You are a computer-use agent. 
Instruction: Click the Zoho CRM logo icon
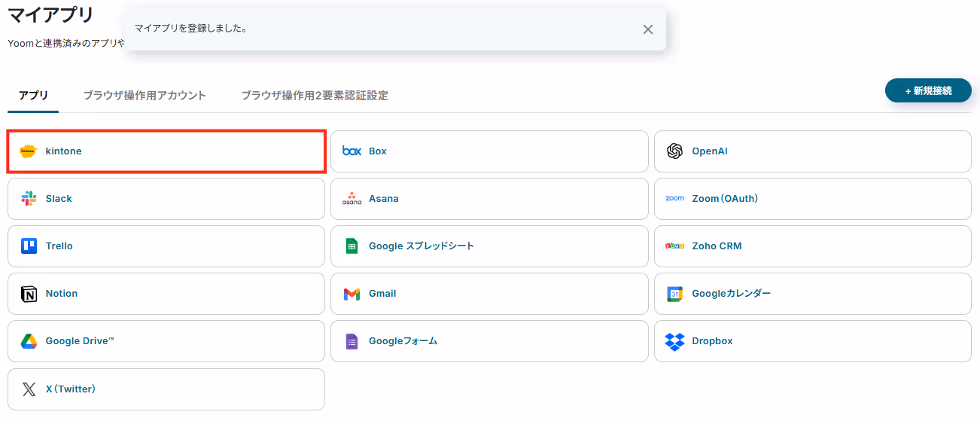pos(674,246)
